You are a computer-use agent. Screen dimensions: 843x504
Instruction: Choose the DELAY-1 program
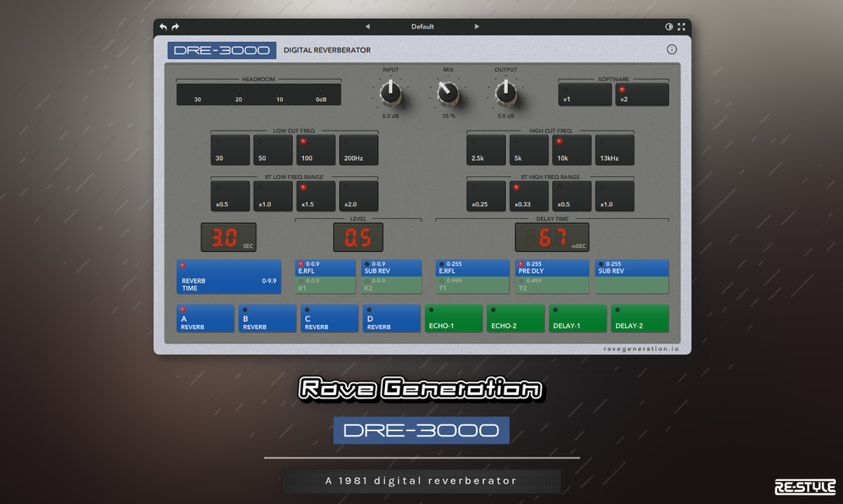(577, 319)
